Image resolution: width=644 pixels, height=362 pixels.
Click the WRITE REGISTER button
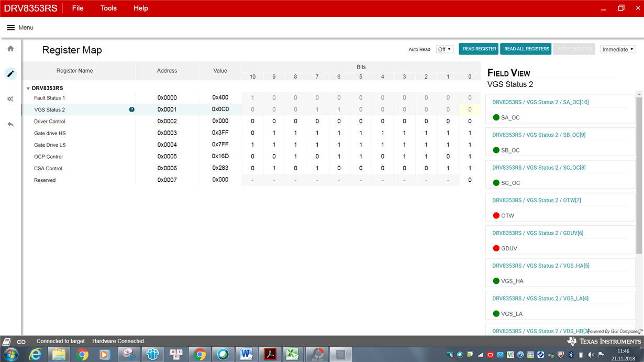tap(574, 49)
